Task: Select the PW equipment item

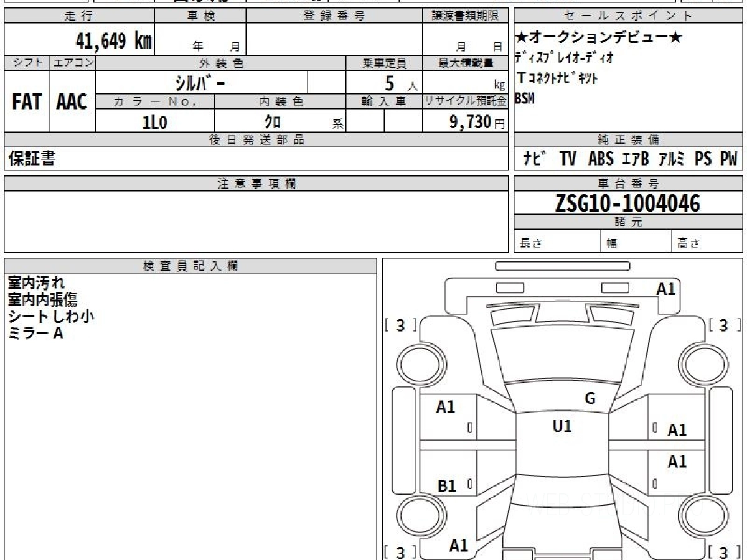Action: (x=728, y=159)
